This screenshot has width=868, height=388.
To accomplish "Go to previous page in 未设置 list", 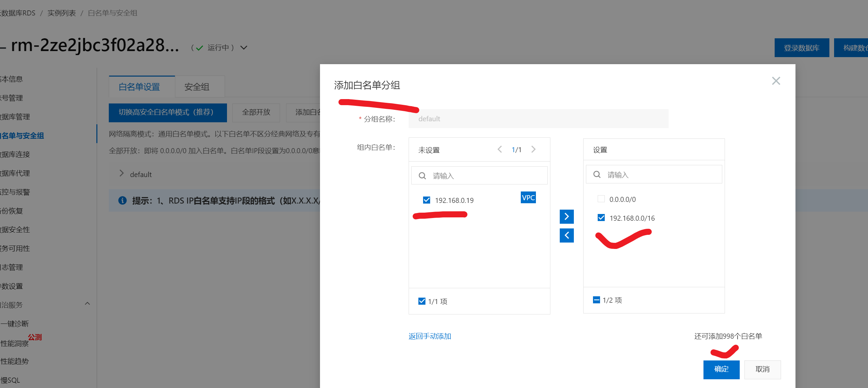I will tap(500, 149).
